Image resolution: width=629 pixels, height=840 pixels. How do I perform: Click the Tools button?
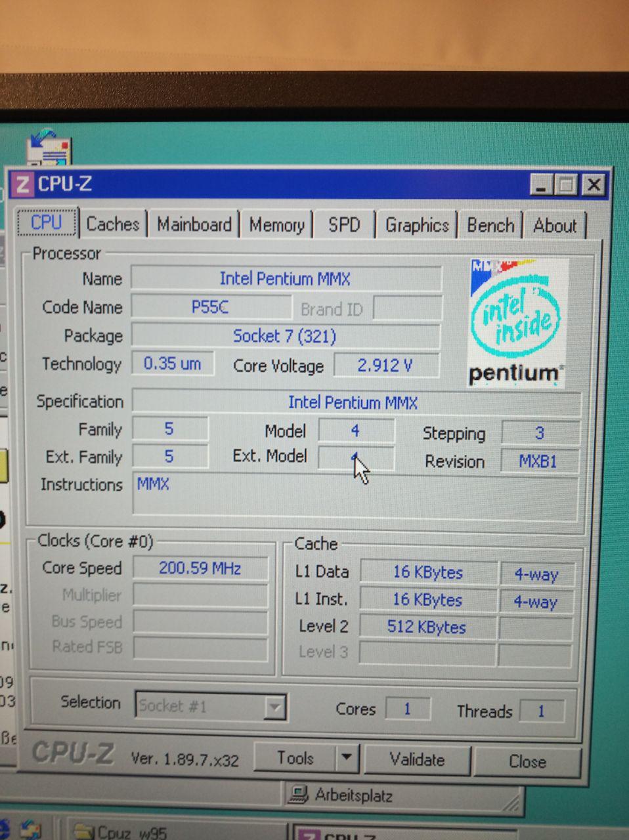295,759
